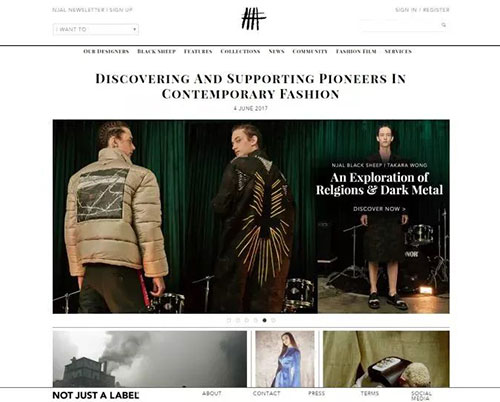Open the Black Sheep menu item
The width and height of the screenshot is (500, 402).
tap(156, 51)
